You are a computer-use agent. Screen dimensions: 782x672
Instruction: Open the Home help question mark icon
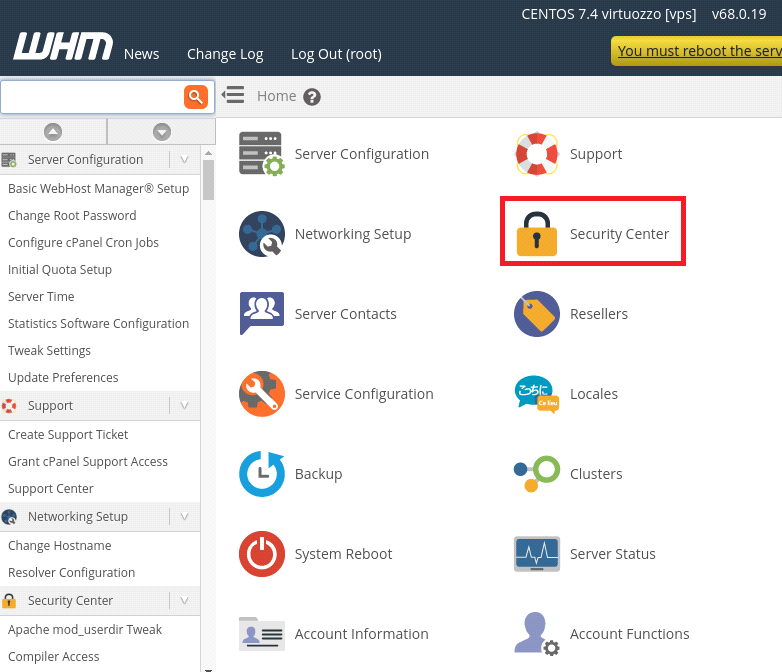coord(312,97)
